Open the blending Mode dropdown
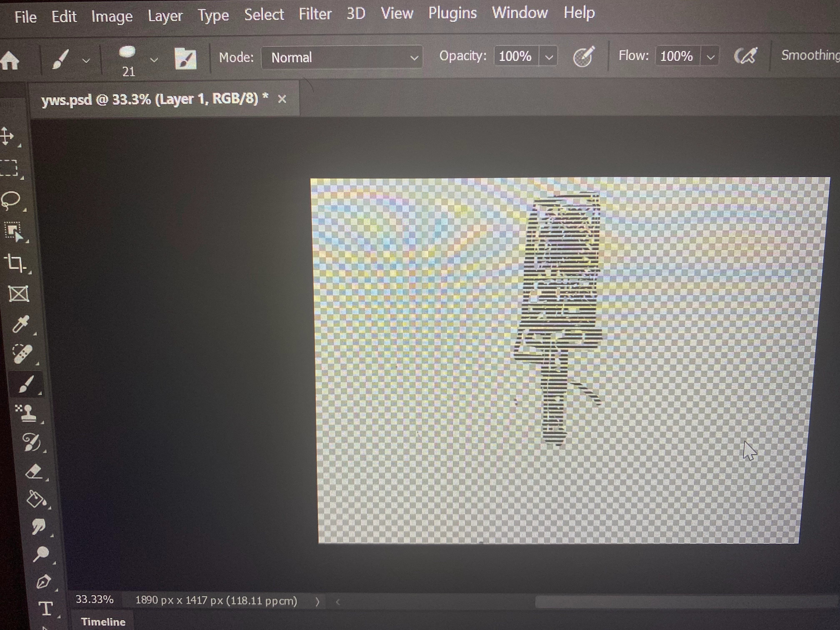This screenshot has width=840, height=630. 342,58
